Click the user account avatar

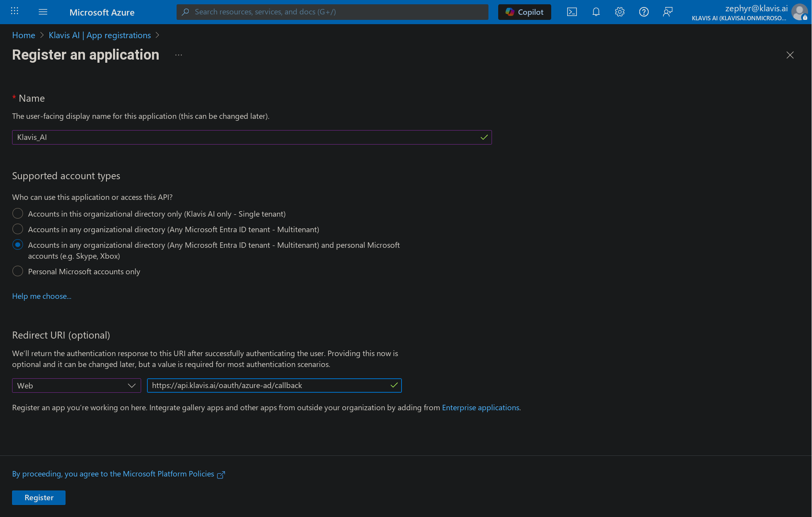(799, 12)
